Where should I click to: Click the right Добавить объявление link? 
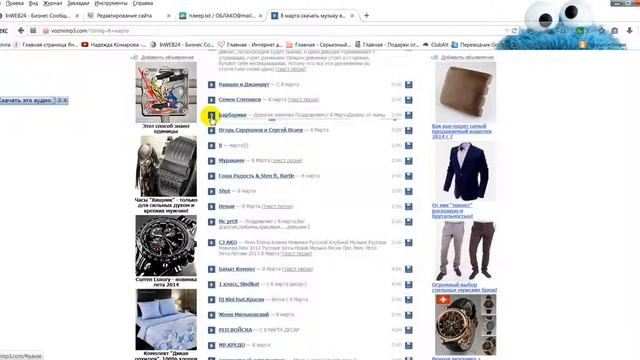[x=467, y=58]
